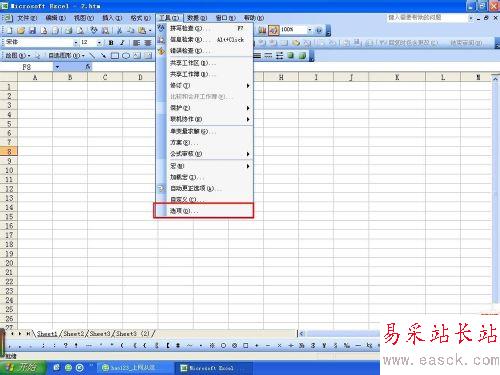Open the zoom 100% dropdown
This screenshot has width=500, height=375.
coord(309,30)
